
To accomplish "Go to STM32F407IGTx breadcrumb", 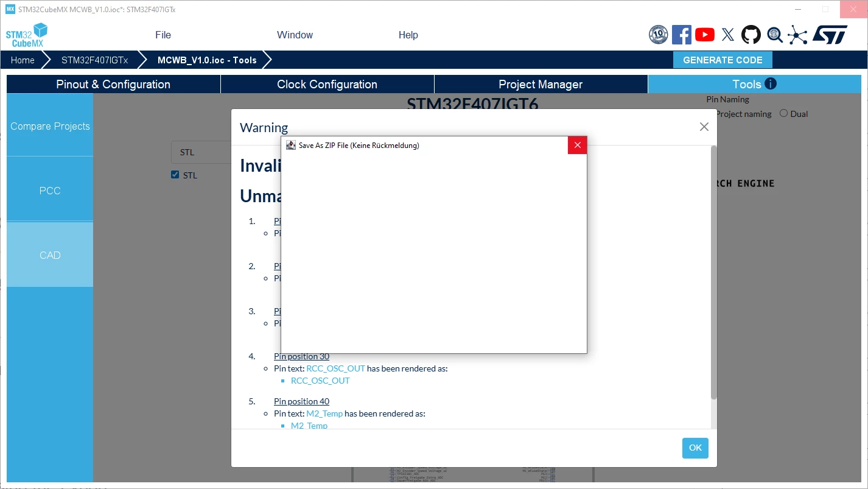I will click(x=95, y=60).
